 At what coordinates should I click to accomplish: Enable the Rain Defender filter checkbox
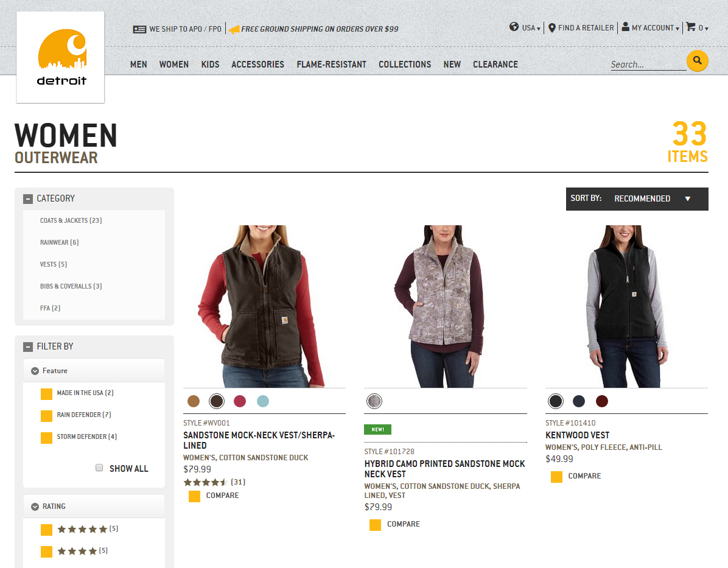point(46,416)
